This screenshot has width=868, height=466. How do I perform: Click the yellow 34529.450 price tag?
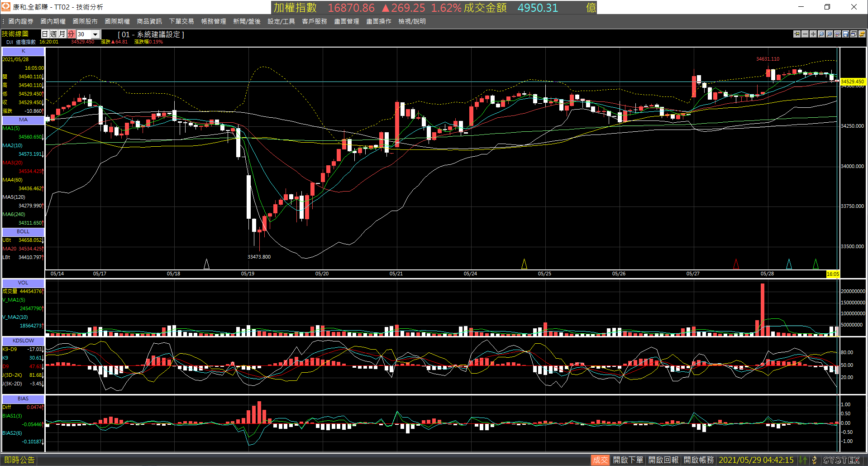[x=853, y=82]
